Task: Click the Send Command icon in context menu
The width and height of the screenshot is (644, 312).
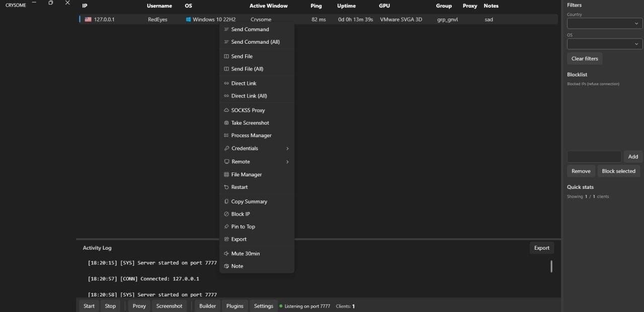Action: point(226,30)
